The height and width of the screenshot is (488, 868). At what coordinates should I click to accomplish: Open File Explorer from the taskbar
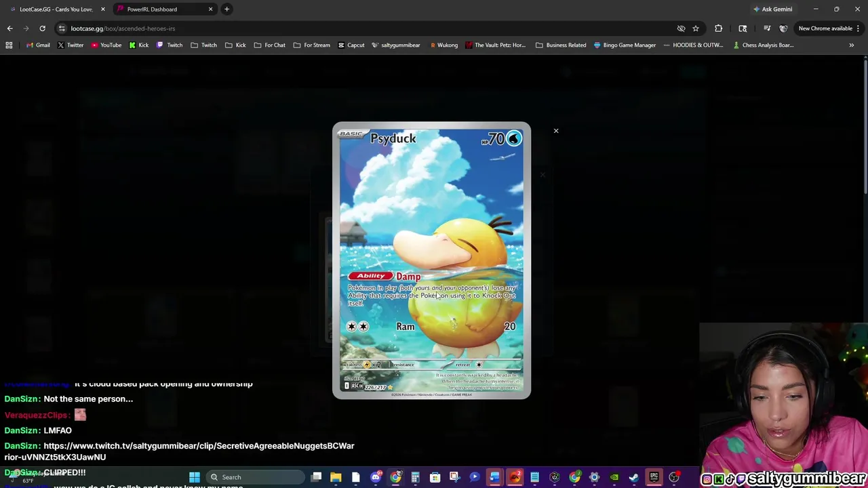[336, 477]
